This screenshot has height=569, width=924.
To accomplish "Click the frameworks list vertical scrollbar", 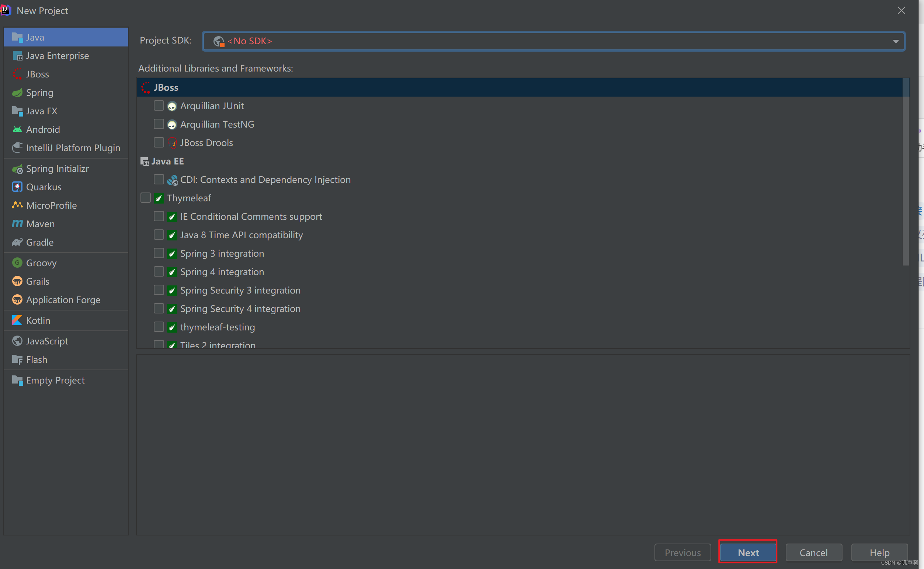I will (906, 172).
